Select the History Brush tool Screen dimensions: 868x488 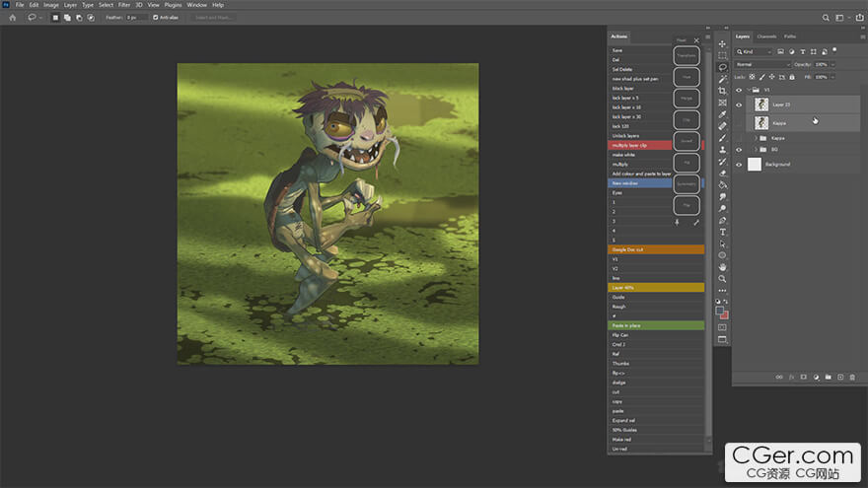coord(722,162)
